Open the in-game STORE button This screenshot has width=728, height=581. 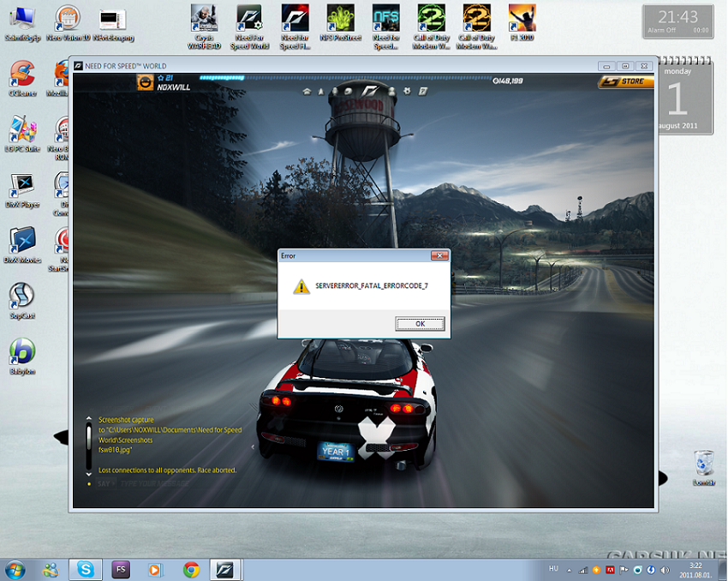[x=626, y=81]
